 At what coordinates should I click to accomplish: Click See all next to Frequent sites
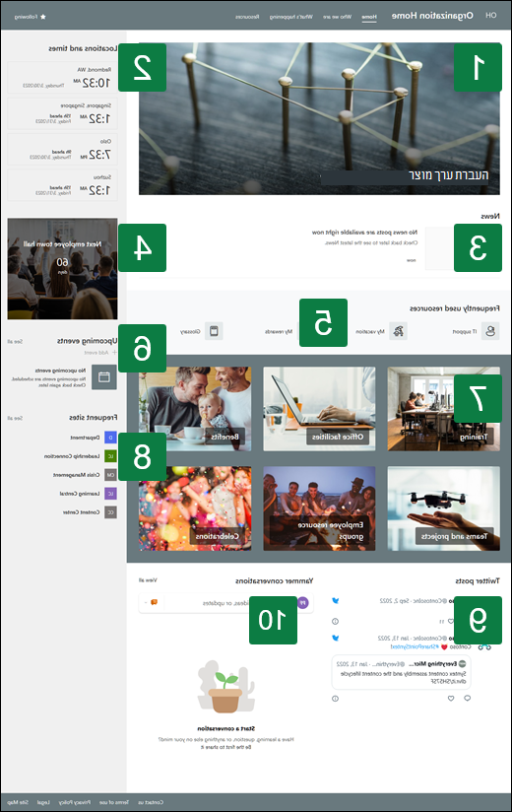[15, 418]
